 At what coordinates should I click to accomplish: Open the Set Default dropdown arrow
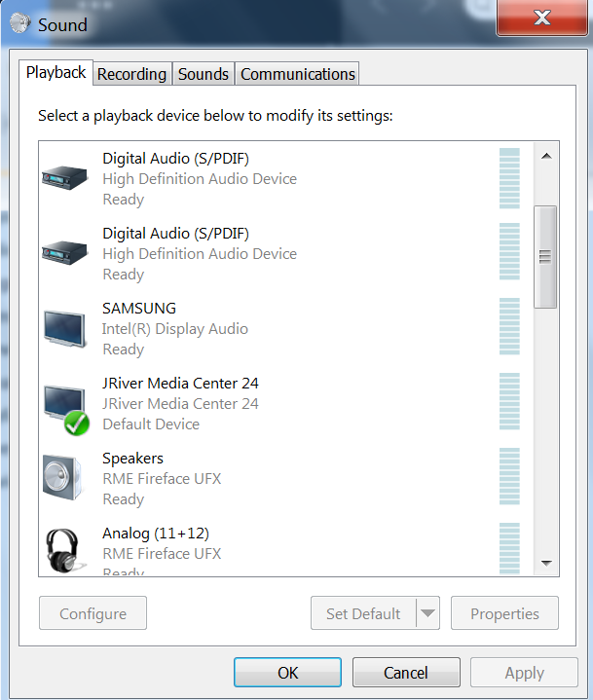coord(427,613)
